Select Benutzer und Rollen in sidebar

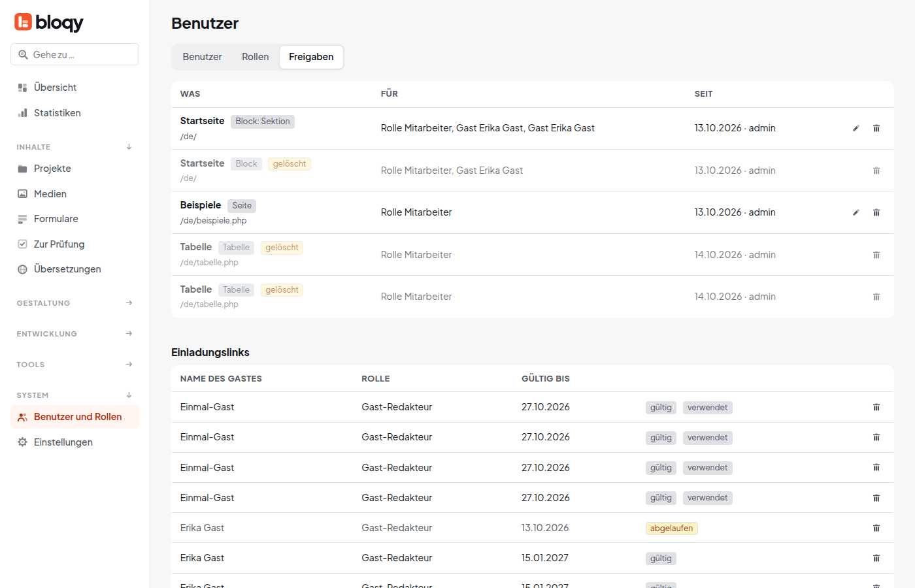[75, 417]
